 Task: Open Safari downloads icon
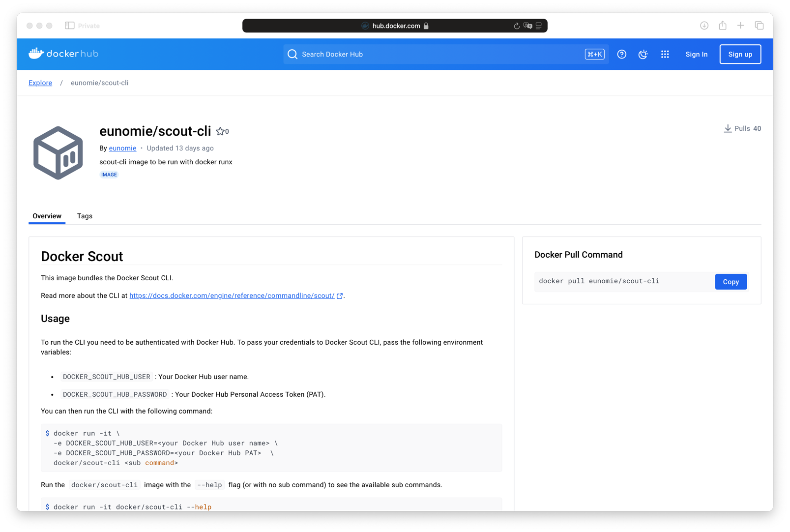click(x=704, y=26)
